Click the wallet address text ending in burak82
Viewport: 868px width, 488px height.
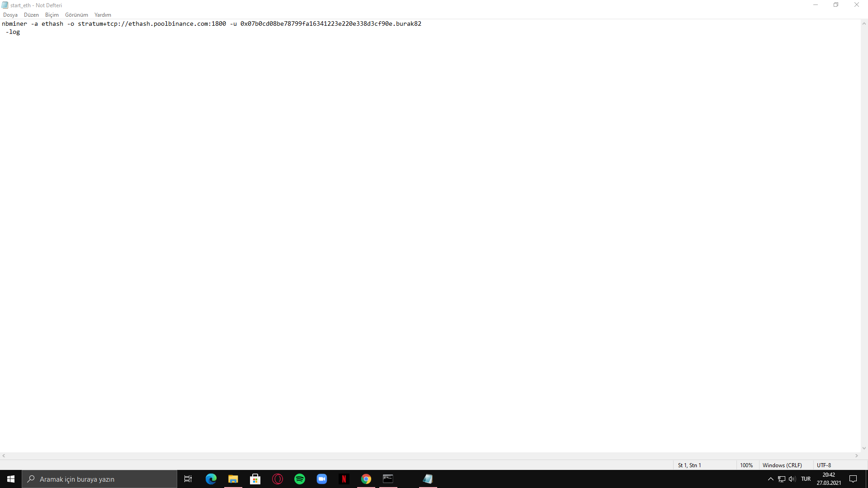pyautogui.click(x=331, y=23)
